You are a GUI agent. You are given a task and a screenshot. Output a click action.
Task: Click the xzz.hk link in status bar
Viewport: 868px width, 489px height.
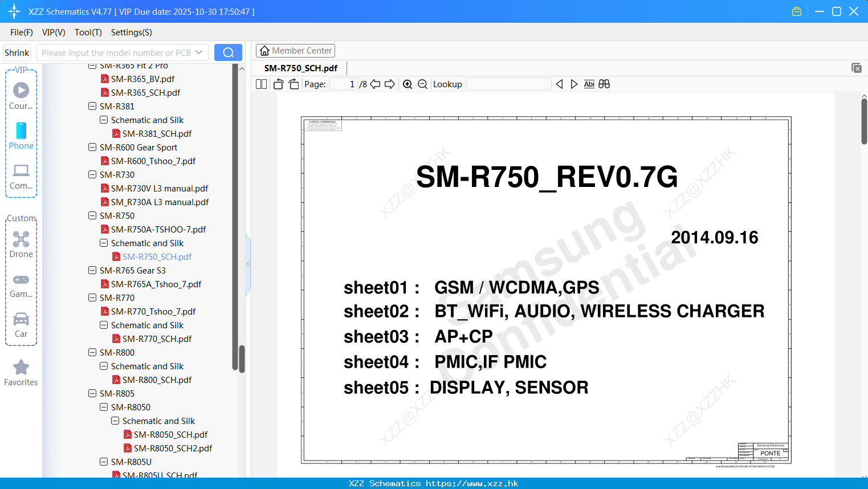pos(472,483)
